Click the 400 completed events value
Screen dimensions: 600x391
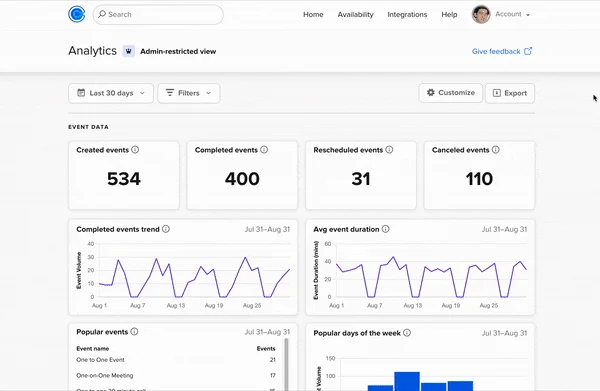click(x=242, y=179)
